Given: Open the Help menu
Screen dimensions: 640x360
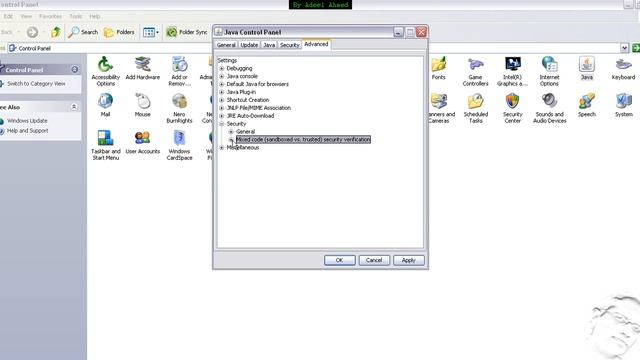Looking at the screenshot, I should [x=95, y=16].
